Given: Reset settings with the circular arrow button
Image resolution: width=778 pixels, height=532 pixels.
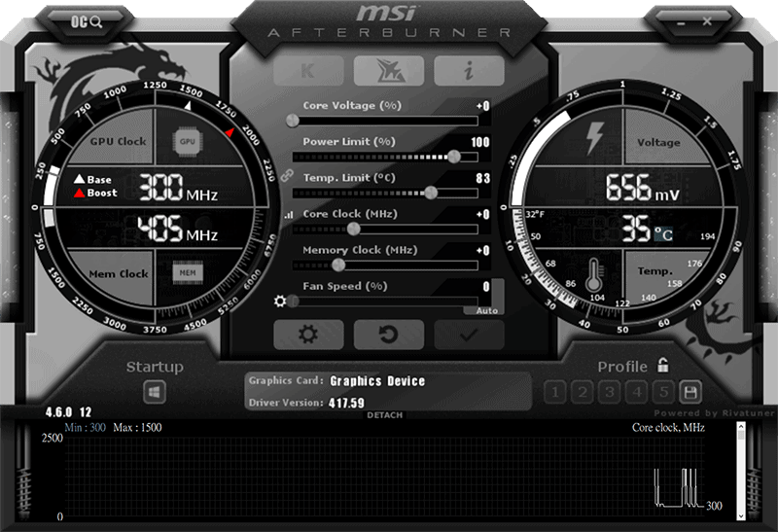Looking at the screenshot, I should click(389, 335).
